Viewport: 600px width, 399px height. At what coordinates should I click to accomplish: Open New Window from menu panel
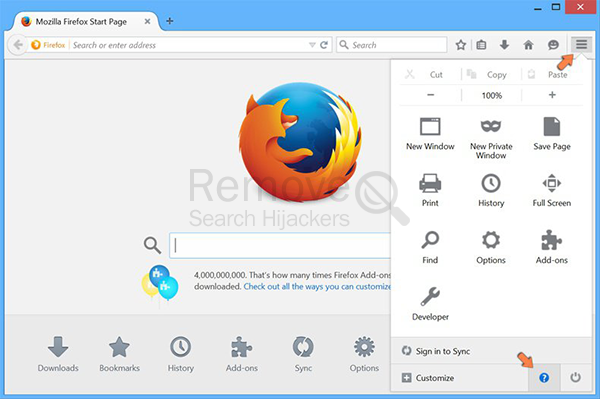click(x=430, y=134)
